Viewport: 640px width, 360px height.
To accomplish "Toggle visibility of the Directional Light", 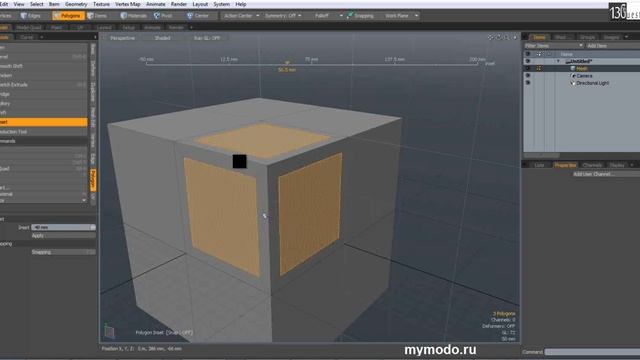I will click(x=528, y=83).
